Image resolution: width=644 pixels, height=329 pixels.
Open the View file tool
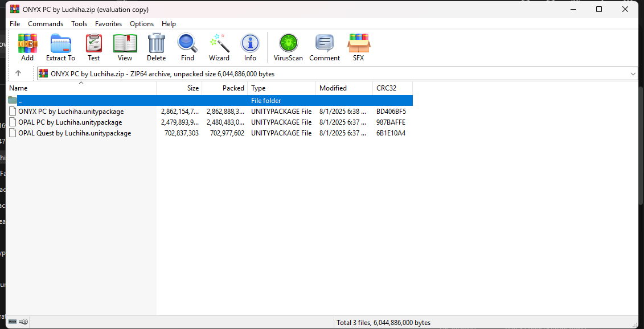point(125,43)
